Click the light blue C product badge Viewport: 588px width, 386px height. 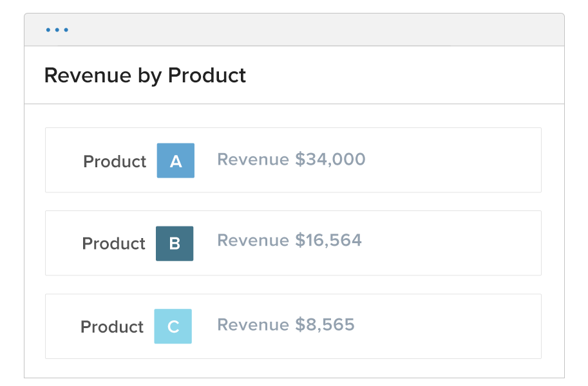click(173, 327)
